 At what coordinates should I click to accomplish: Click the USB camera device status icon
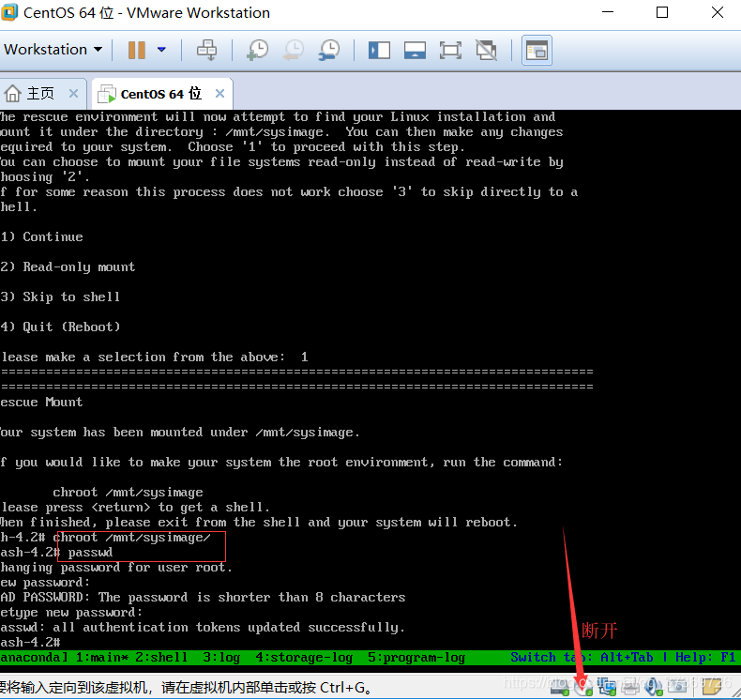[677, 686]
